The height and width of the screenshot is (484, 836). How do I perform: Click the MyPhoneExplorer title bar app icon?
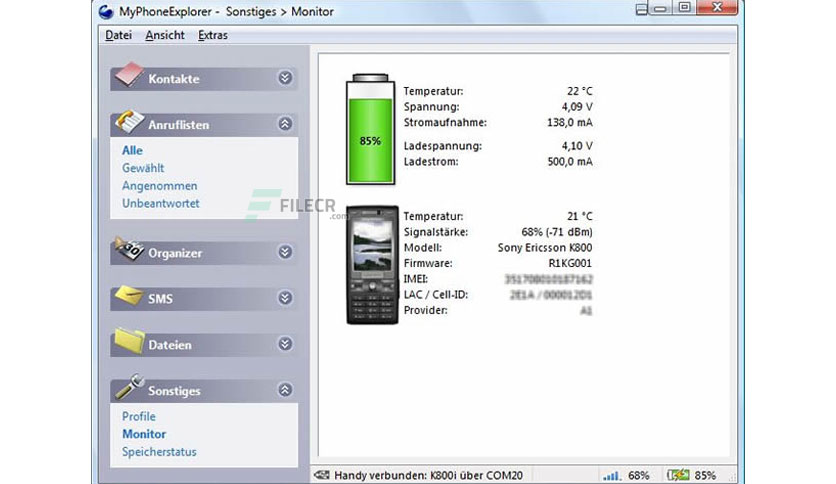(106, 11)
